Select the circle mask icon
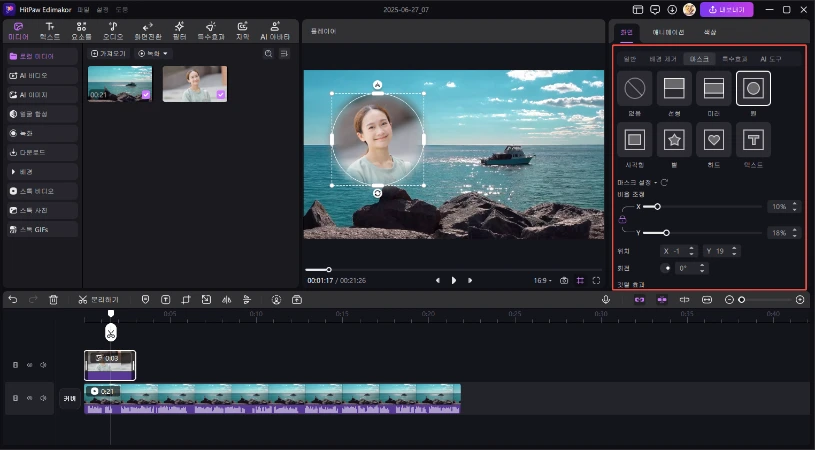 click(x=753, y=88)
